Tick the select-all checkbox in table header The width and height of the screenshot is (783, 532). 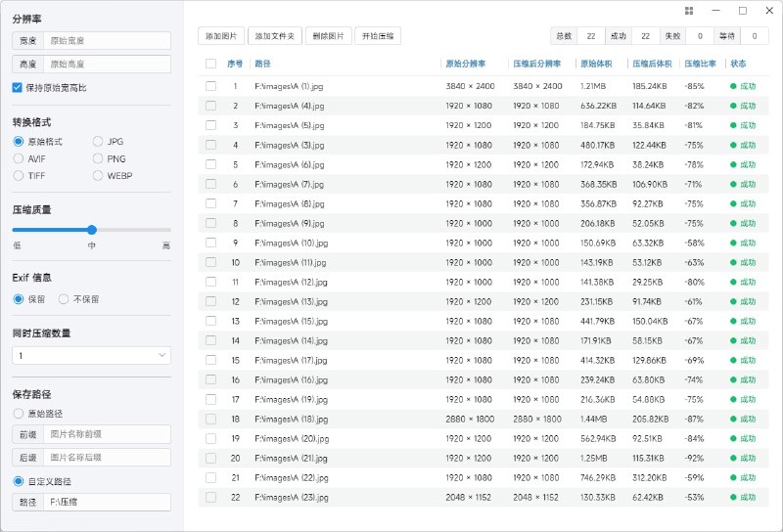tap(210, 64)
